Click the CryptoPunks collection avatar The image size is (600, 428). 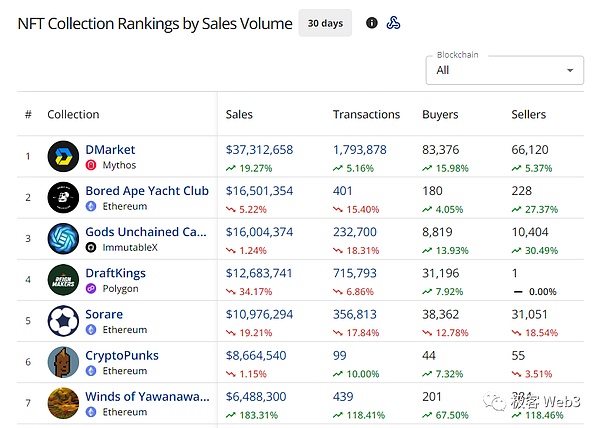coord(63,362)
